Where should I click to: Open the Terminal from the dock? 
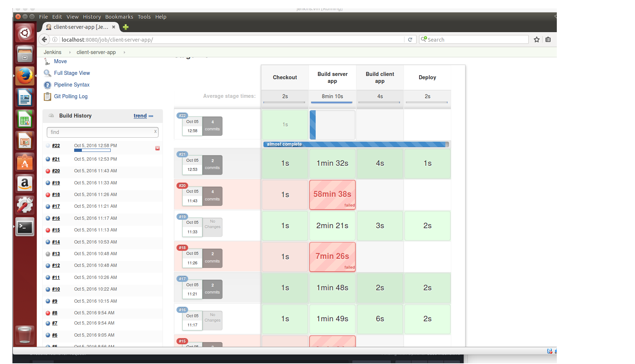point(24,227)
